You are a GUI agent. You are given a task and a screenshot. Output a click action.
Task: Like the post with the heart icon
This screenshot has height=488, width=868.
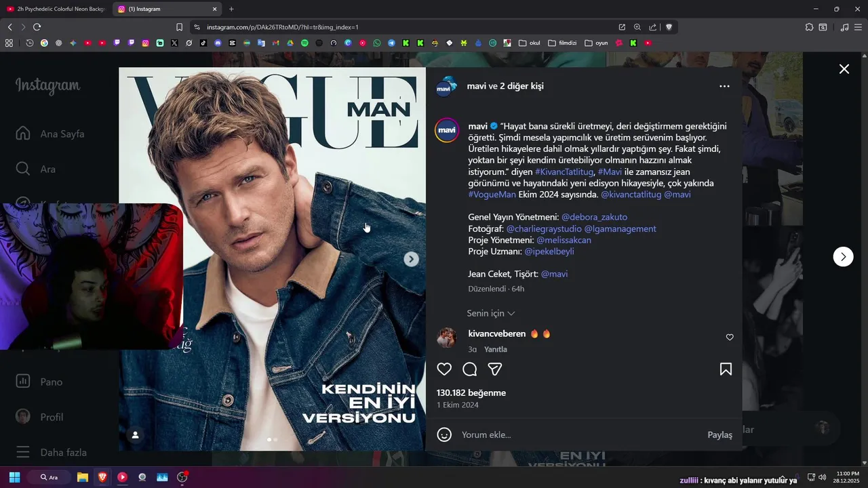click(x=444, y=369)
